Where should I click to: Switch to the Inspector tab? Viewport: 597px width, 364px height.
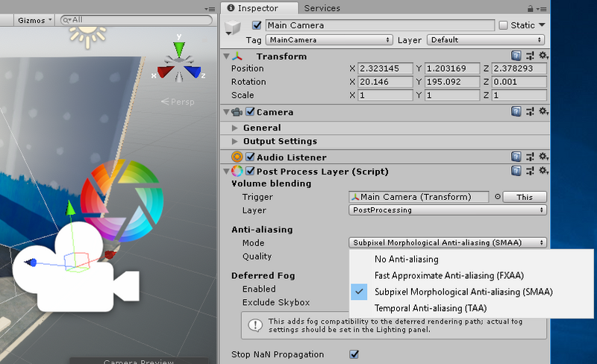pos(260,8)
